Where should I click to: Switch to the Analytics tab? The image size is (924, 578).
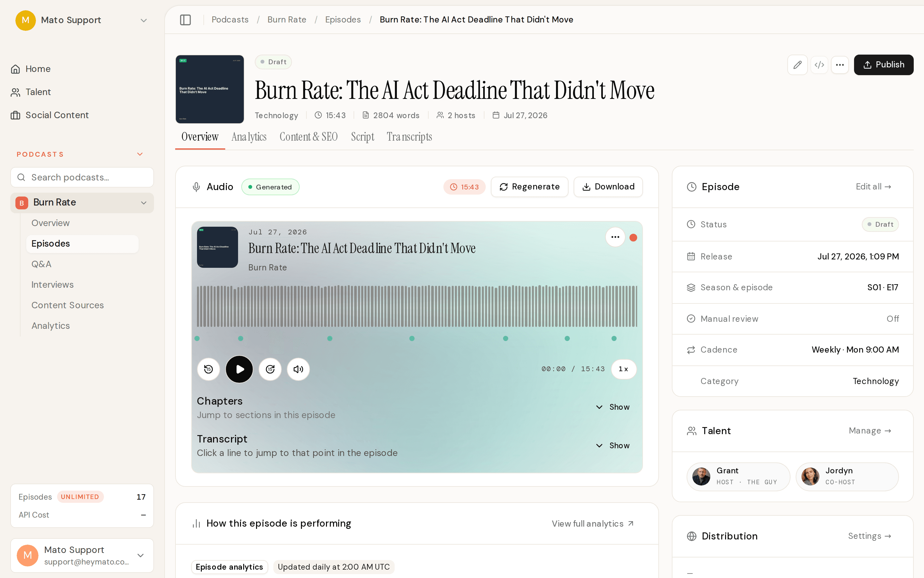249,137
